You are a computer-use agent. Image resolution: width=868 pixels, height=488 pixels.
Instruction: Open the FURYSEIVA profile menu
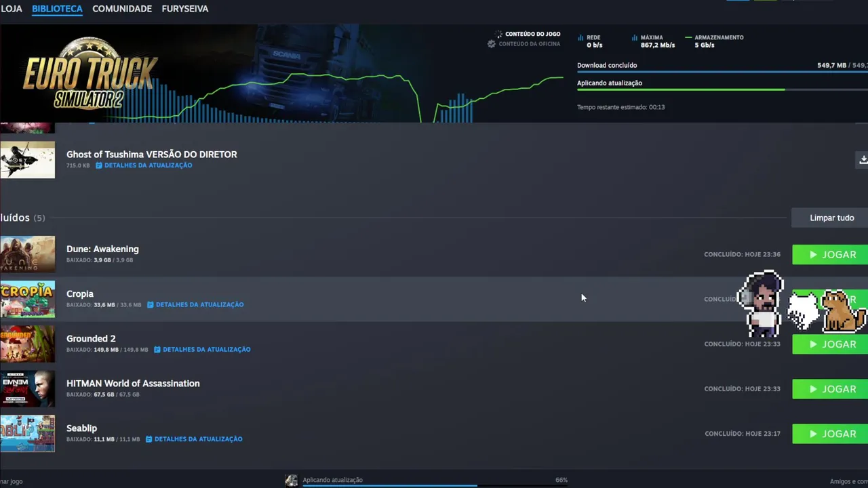[x=185, y=9]
